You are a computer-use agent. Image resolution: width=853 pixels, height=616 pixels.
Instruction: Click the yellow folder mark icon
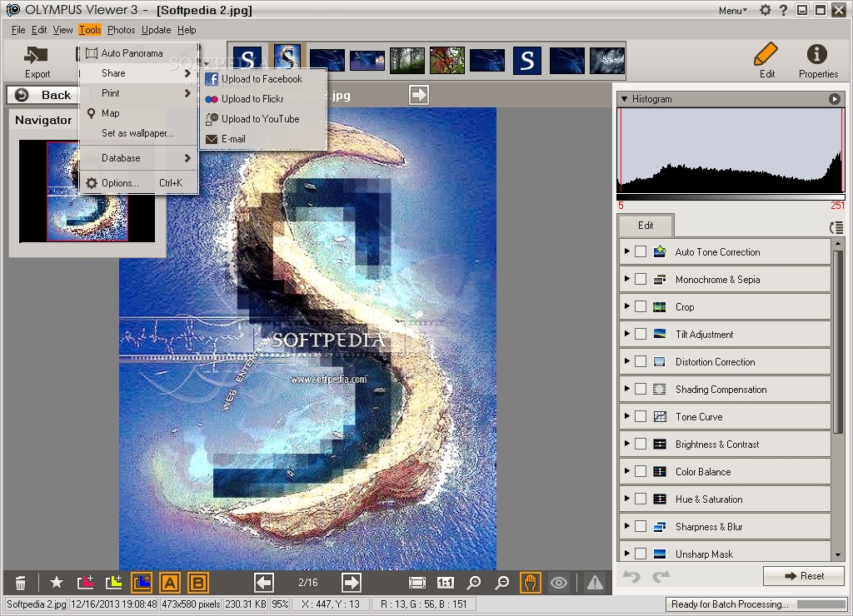113,583
